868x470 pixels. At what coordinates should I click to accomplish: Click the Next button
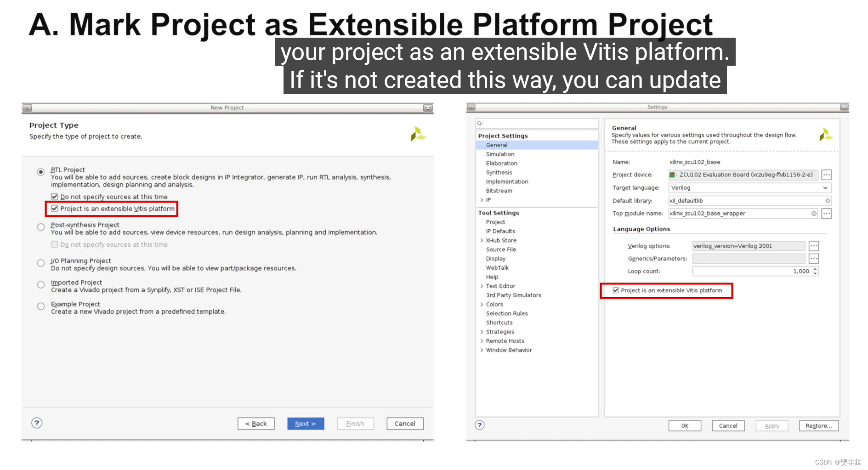click(306, 424)
